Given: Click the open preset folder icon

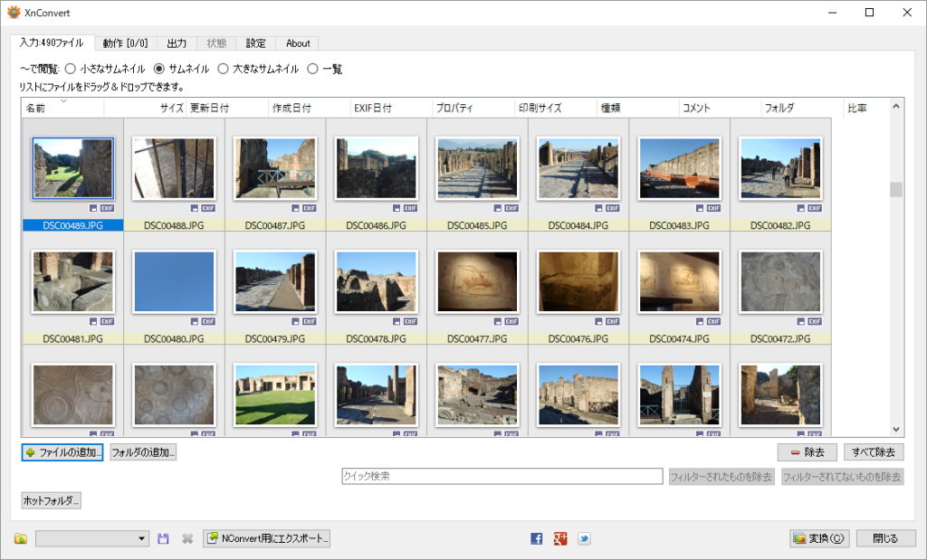Looking at the screenshot, I should click(21, 539).
